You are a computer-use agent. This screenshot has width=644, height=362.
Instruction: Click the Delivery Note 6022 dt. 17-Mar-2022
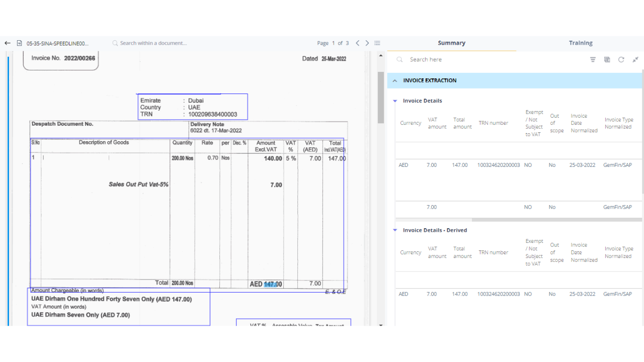pyautogui.click(x=216, y=128)
